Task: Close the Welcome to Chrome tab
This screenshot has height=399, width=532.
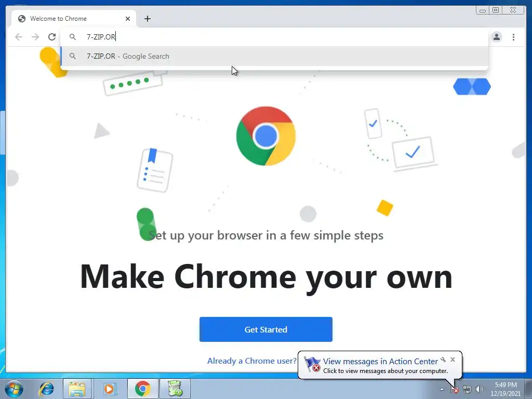Action: pyautogui.click(x=128, y=19)
